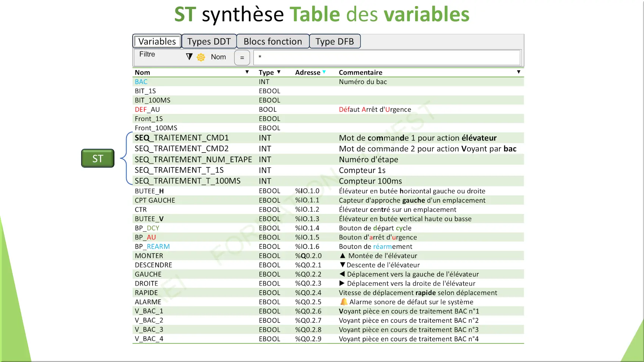
Task: Click the filter funnel icon
Action: [189, 57]
